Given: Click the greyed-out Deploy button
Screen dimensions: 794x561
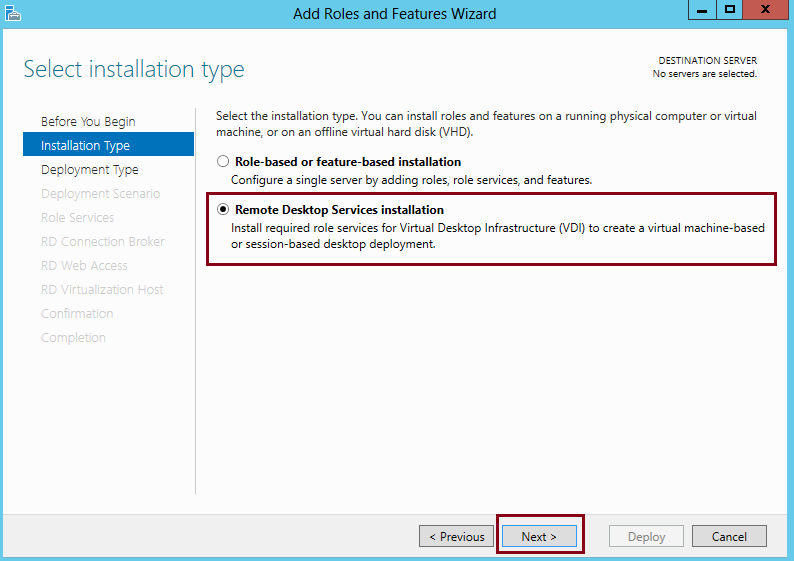Looking at the screenshot, I should 646,536.
